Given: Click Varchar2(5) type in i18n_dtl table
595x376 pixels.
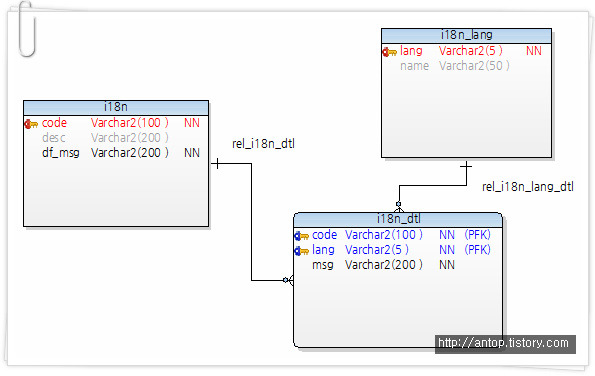Looking at the screenshot, I should pos(377,250).
